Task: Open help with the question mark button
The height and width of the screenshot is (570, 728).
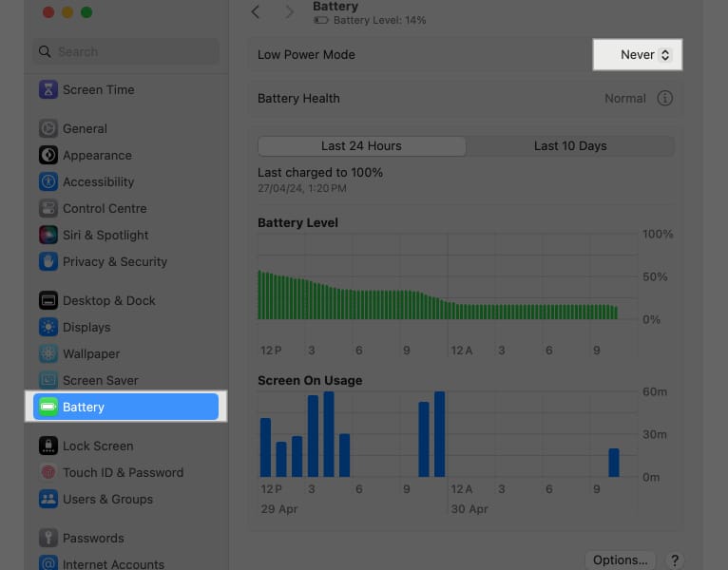Action: pos(675,560)
